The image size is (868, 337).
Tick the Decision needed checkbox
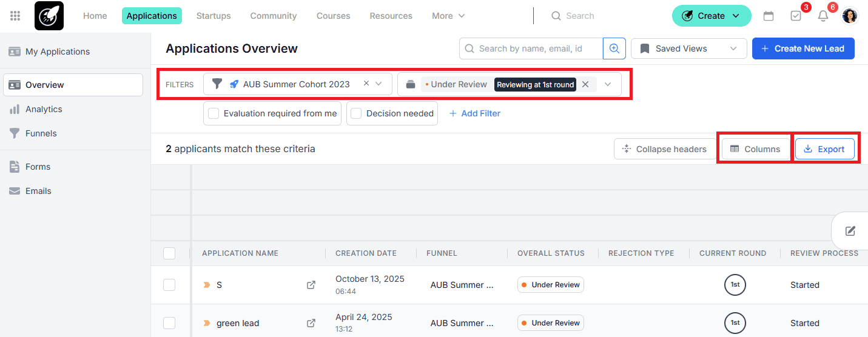pos(356,113)
